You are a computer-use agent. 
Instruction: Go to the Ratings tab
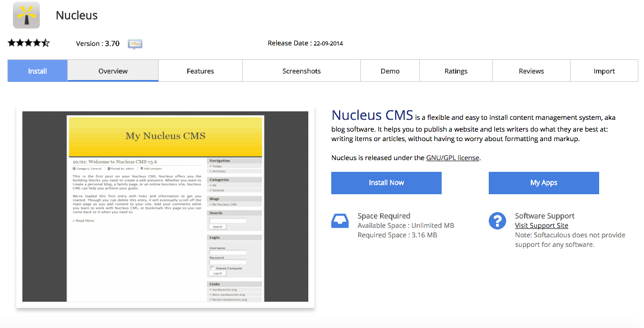(456, 71)
